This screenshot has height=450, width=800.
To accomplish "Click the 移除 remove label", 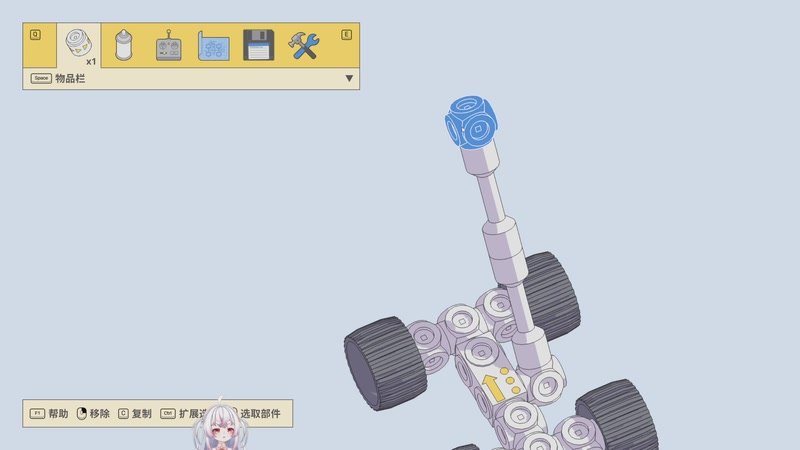I will pyautogui.click(x=99, y=413).
